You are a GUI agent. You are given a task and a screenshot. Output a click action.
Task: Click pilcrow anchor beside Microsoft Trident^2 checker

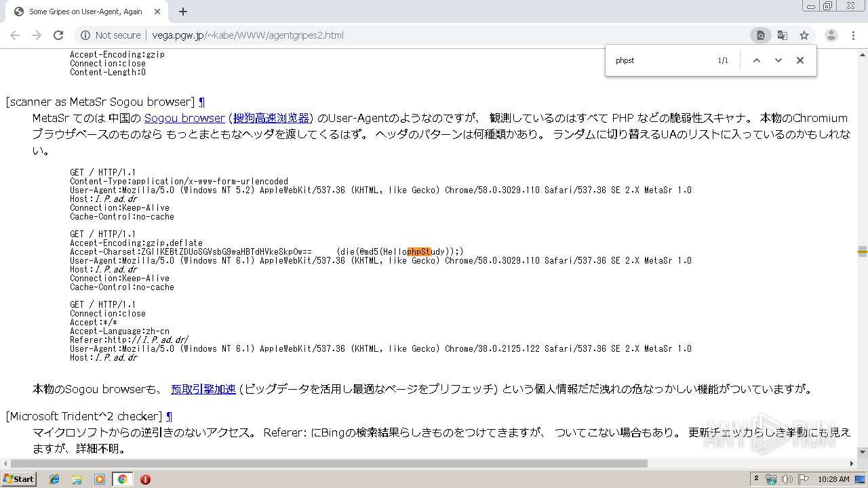pyautogui.click(x=169, y=417)
